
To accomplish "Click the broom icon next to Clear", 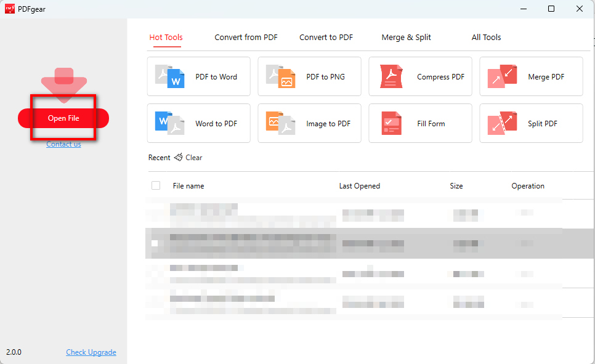I will 179,157.
